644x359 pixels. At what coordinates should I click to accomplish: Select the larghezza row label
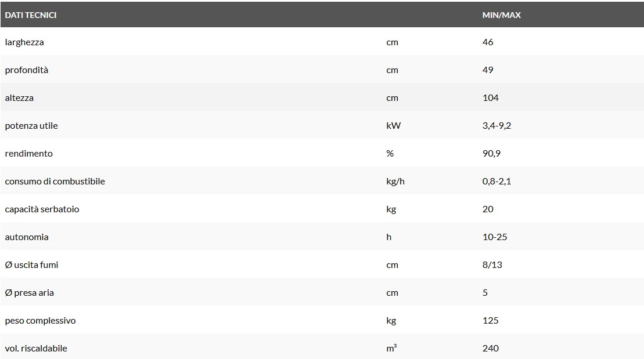(x=24, y=42)
